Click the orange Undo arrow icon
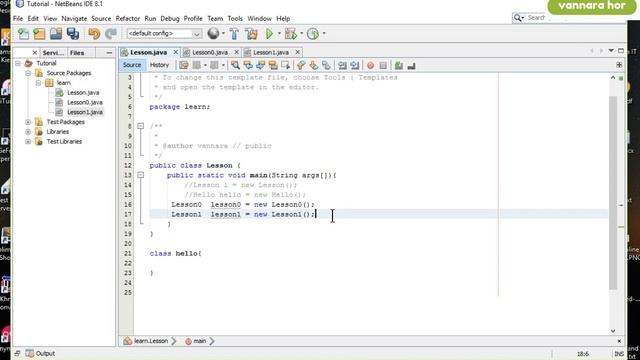The width and height of the screenshot is (640, 360). pyautogui.click(x=94, y=33)
